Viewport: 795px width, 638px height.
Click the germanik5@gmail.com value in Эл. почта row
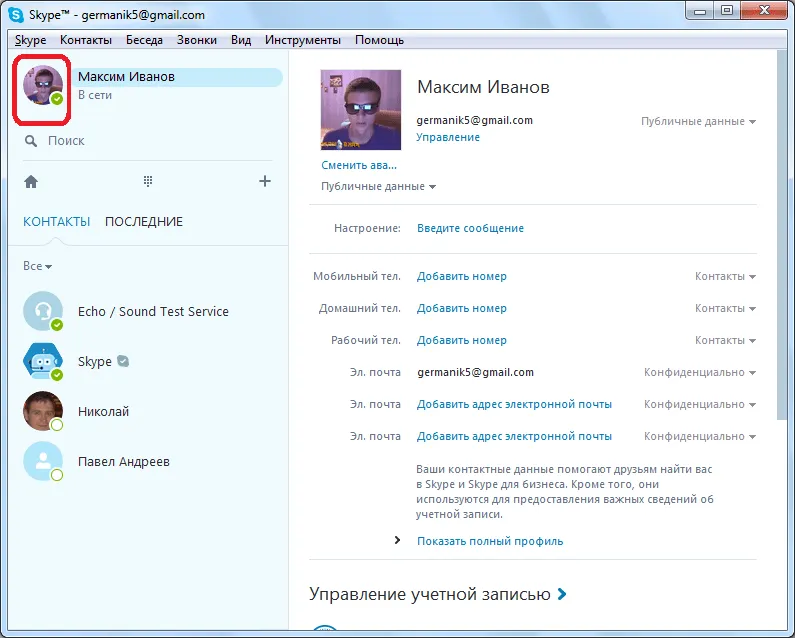(x=476, y=372)
